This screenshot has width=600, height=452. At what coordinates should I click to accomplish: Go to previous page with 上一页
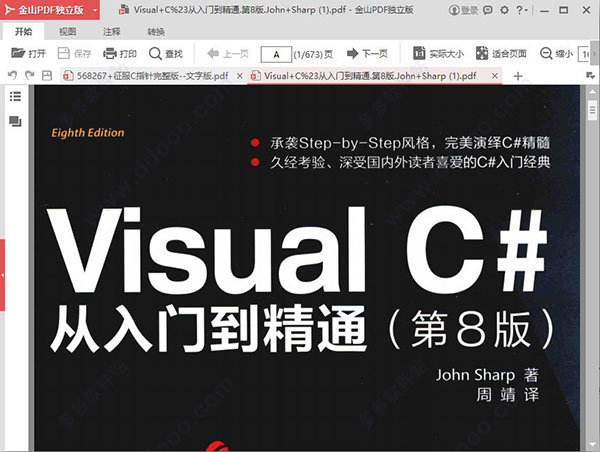228,54
